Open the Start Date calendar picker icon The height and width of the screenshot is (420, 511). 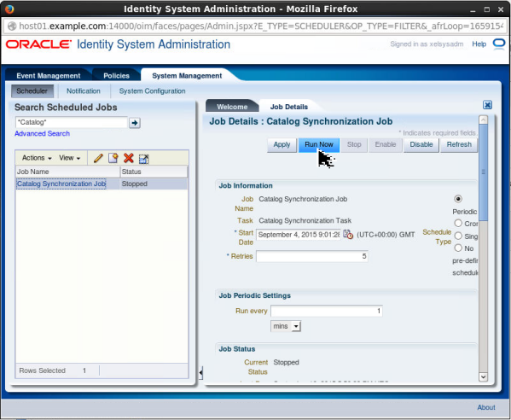pyautogui.click(x=348, y=235)
